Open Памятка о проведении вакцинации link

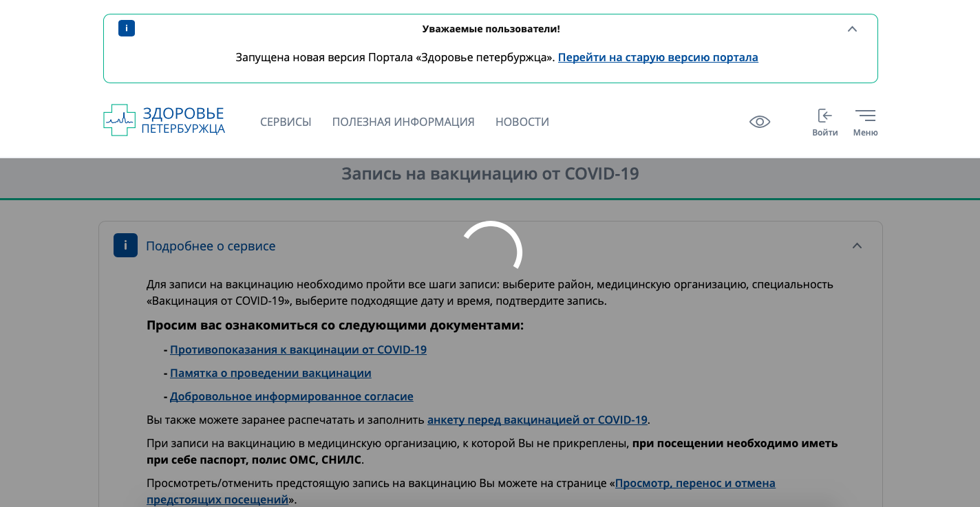[x=270, y=373]
